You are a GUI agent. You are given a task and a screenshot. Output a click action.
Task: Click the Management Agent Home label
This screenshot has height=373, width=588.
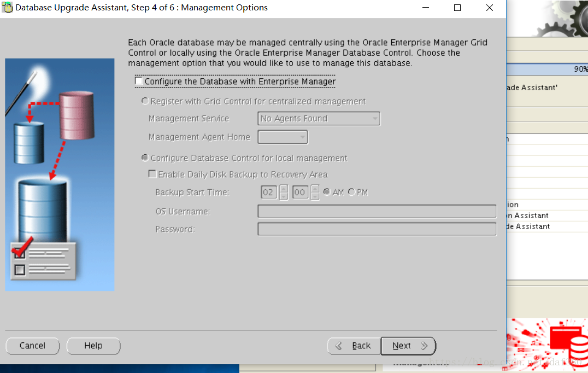pyautogui.click(x=199, y=137)
